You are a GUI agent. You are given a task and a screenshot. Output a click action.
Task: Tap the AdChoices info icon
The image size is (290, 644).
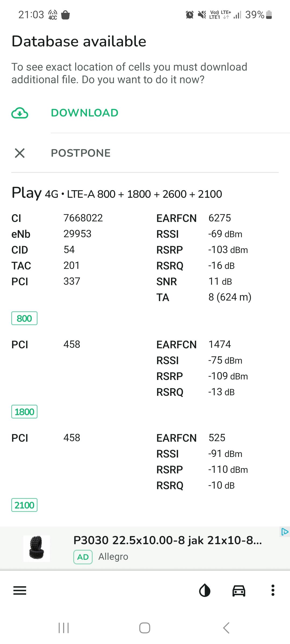[285, 532]
